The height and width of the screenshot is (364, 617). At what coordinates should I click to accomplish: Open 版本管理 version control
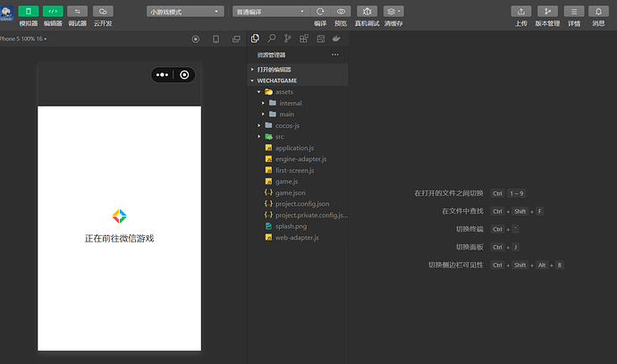point(547,12)
